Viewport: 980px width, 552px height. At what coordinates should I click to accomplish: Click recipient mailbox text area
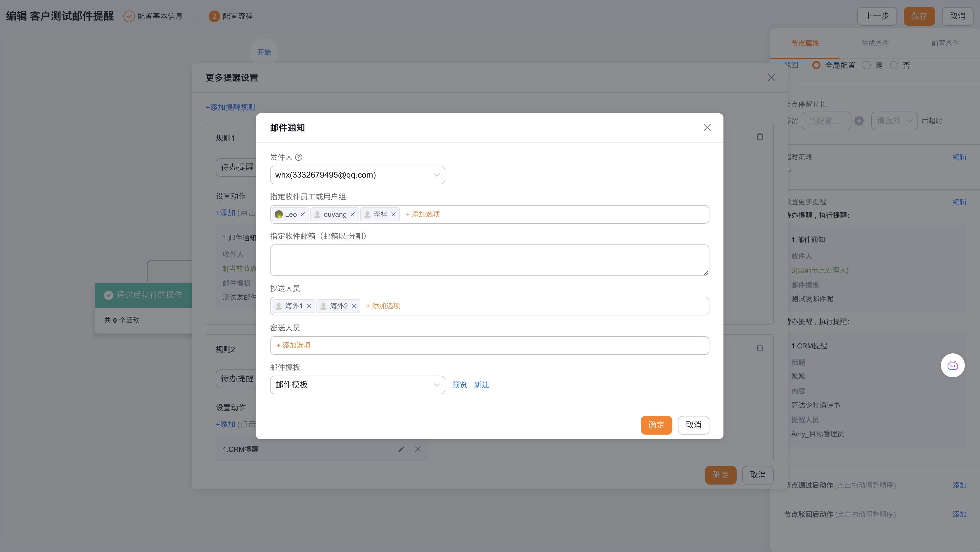click(489, 260)
